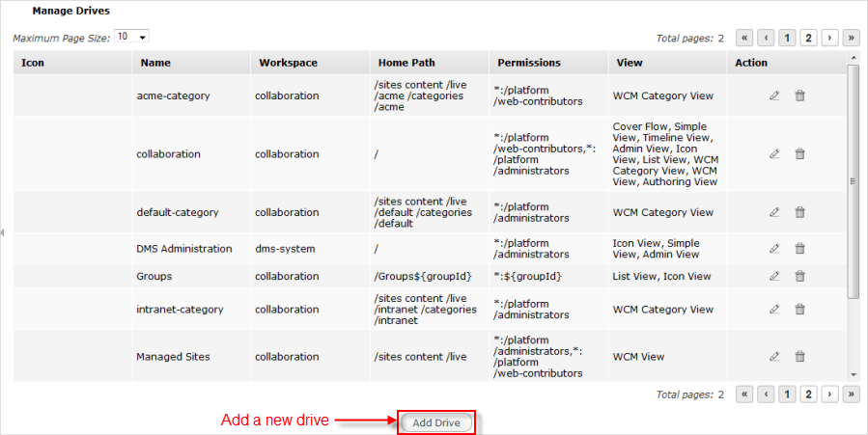Click the View column header
This screenshot has width=868, height=435.
click(667, 63)
